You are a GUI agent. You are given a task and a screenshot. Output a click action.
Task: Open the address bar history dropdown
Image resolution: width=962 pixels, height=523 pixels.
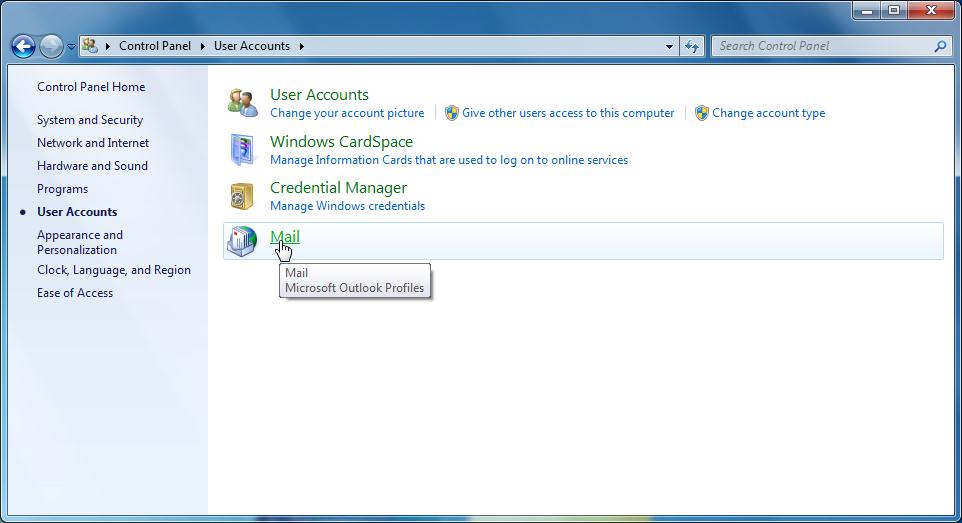coord(669,47)
